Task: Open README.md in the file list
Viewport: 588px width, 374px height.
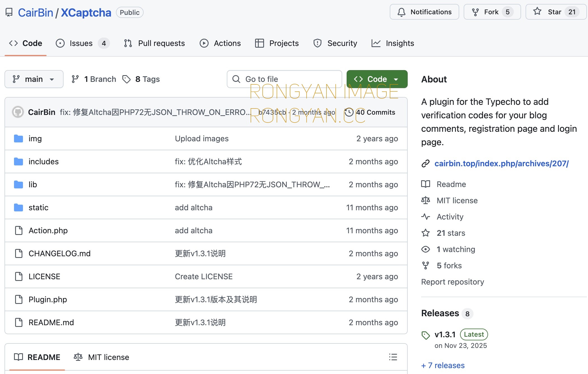Action: [51, 322]
